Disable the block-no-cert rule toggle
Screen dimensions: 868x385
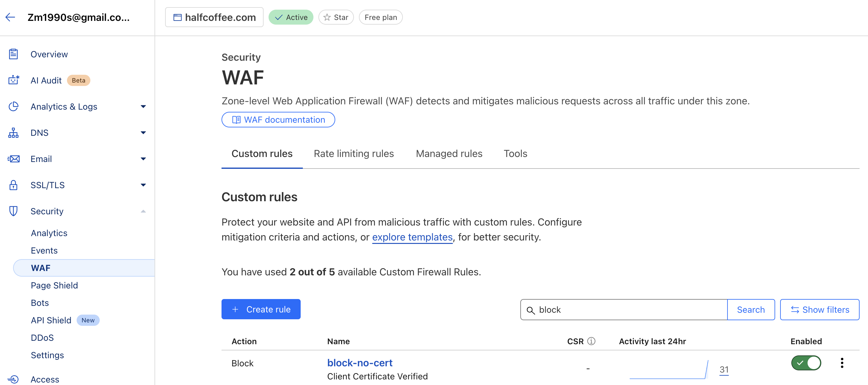[806, 363]
